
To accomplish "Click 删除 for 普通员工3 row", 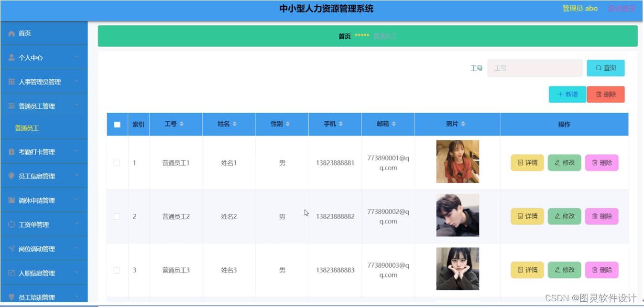I will coord(602,270).
